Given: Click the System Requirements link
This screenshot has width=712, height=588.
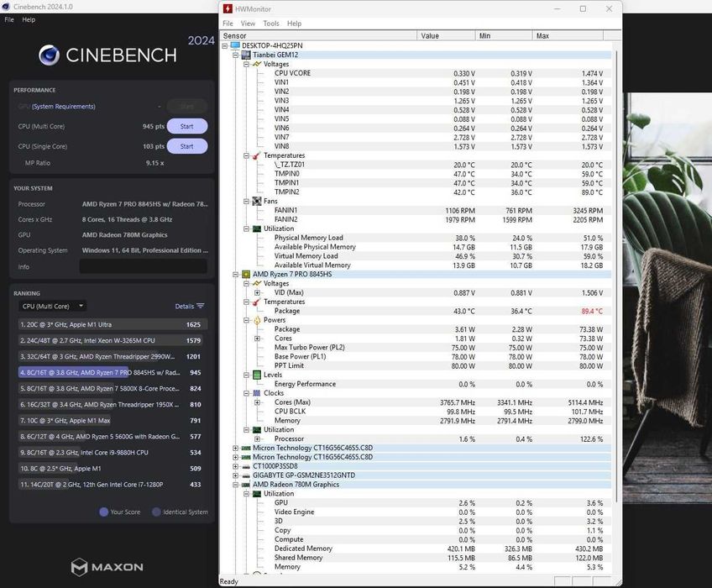Looking at the screenshot, I should point(64,107).
